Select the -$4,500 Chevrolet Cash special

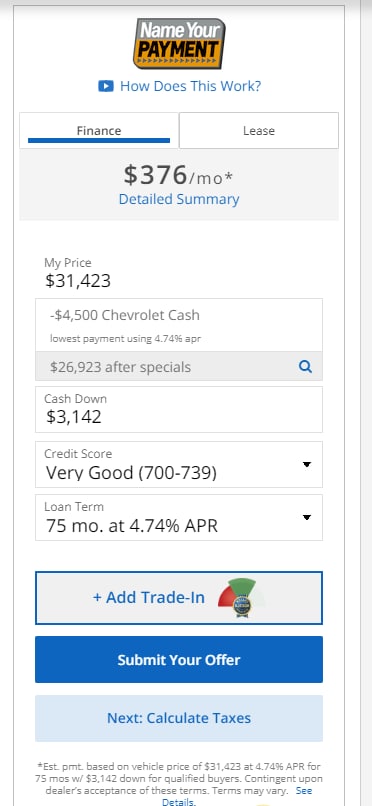(x=179, y=325)
